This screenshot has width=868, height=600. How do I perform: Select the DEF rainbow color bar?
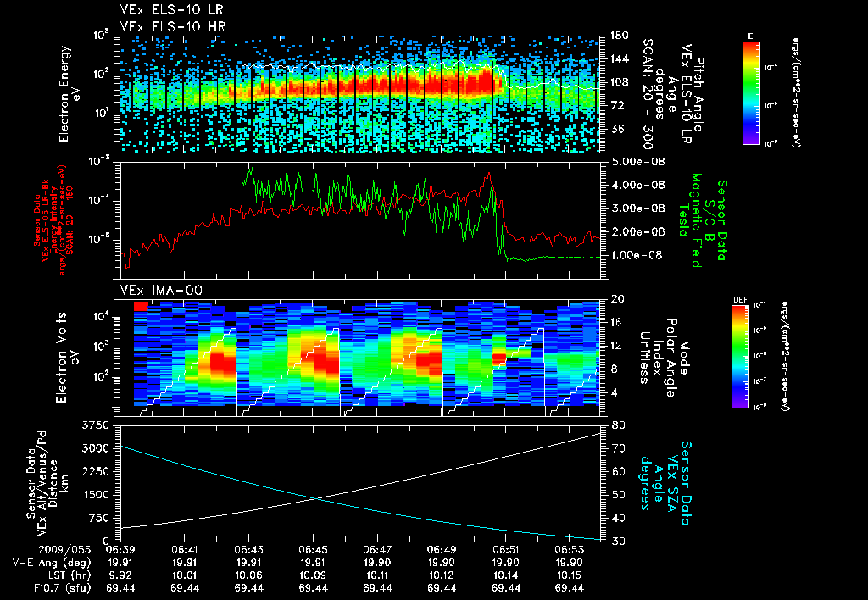tap(740, 357)
